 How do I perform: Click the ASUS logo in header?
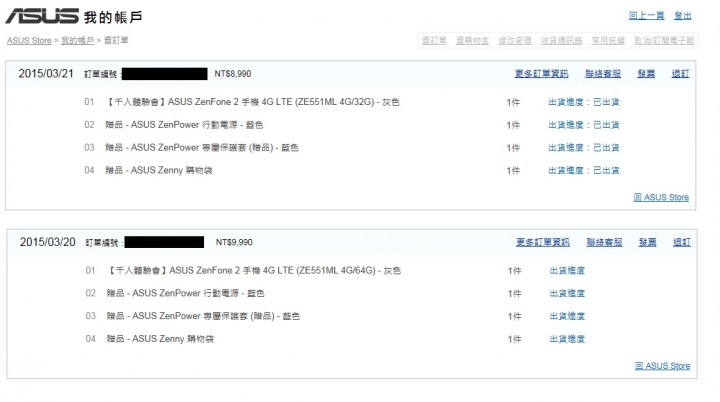(x=42, y=16)
